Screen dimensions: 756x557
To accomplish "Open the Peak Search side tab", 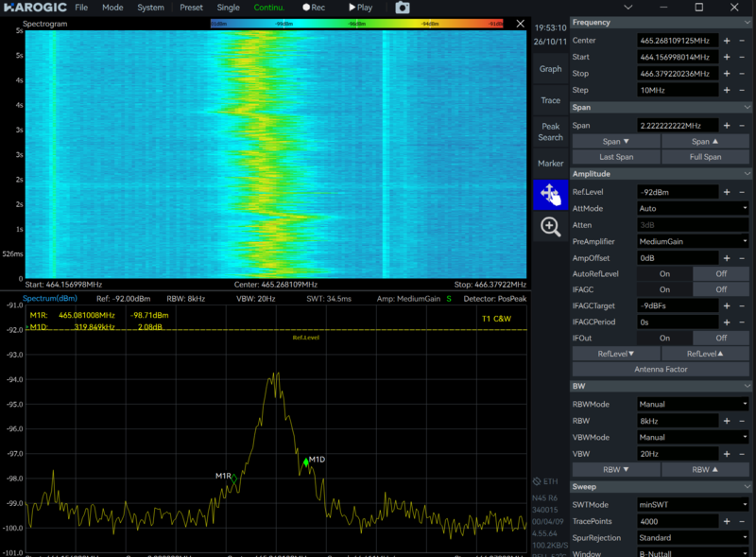I will point(551,132).
